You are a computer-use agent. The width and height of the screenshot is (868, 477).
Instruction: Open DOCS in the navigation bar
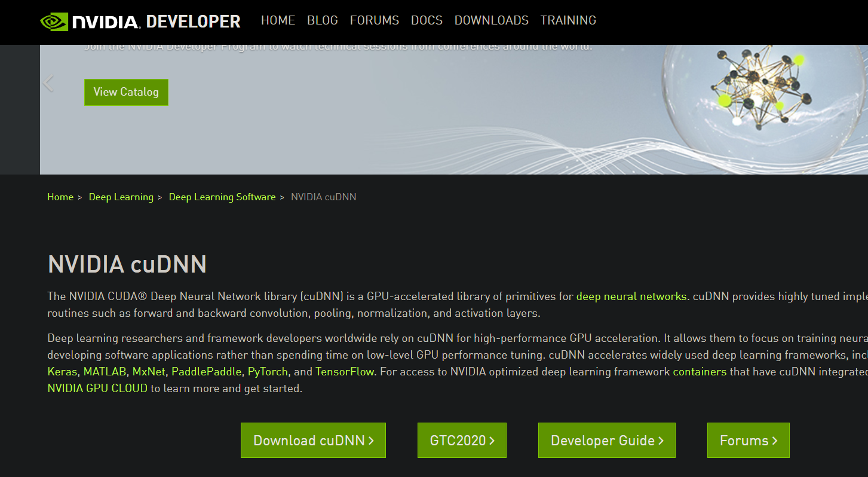pyautogui.click(x=427, y=20)
